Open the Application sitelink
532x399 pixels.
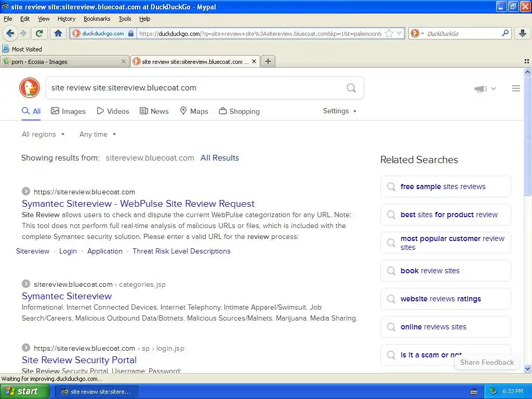tap(105, 251)
